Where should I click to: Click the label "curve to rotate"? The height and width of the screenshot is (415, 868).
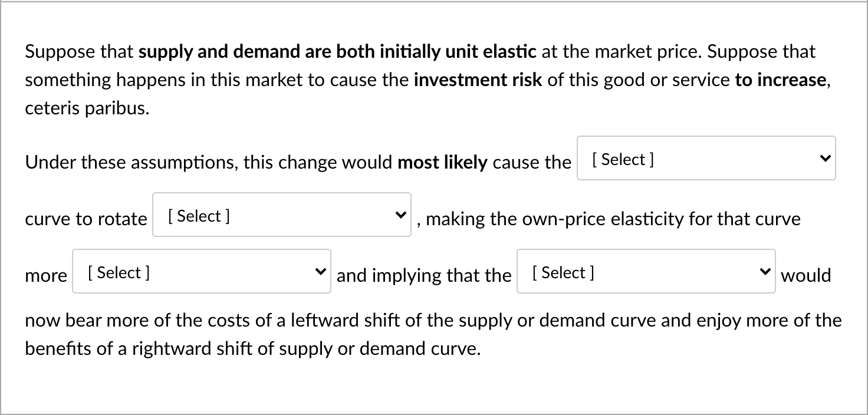click(86, 219)
